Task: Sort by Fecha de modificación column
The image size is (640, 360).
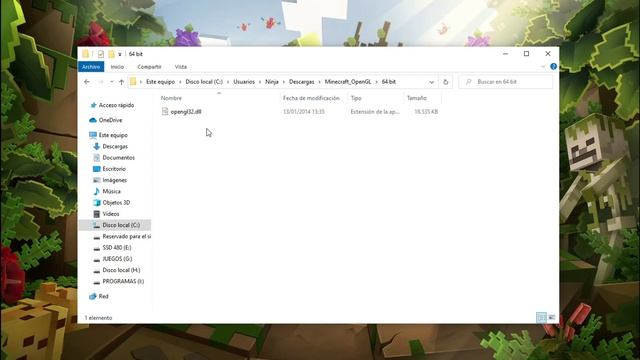Action: pos(311,98)
